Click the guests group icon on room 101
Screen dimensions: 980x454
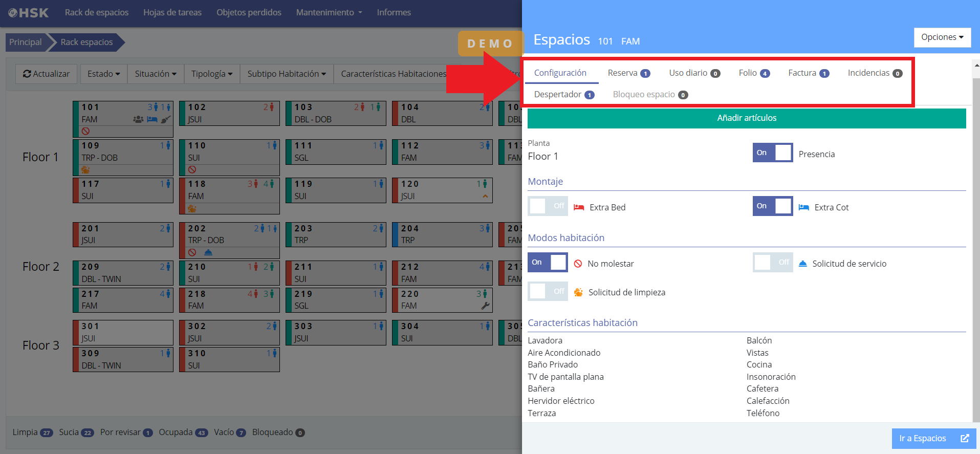click(138, 119)
